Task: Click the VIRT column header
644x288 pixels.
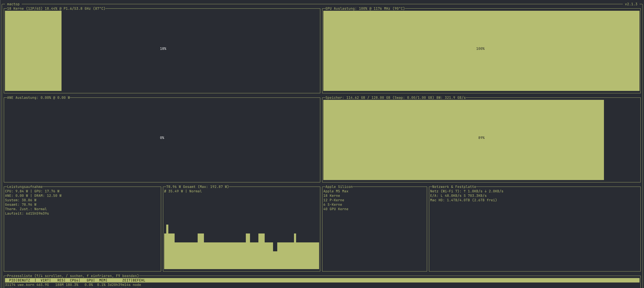Action: pyautogui.click(x=45, y=280)
